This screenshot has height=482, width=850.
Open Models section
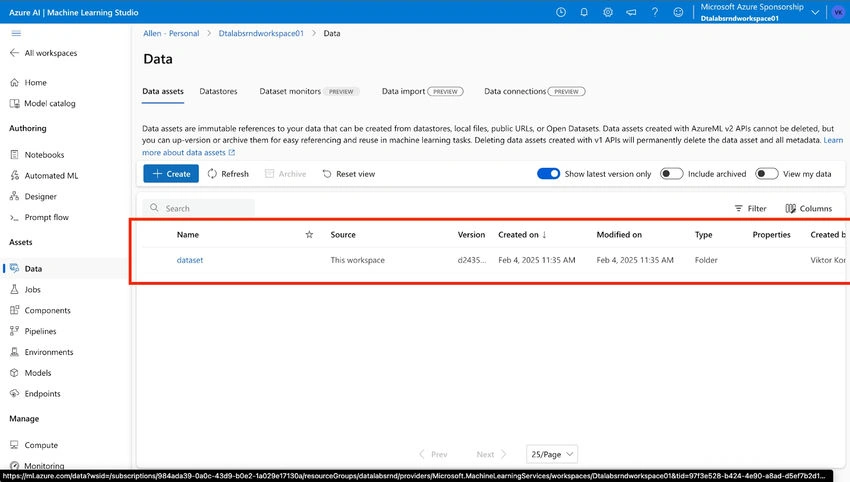[x=30, y=373]
